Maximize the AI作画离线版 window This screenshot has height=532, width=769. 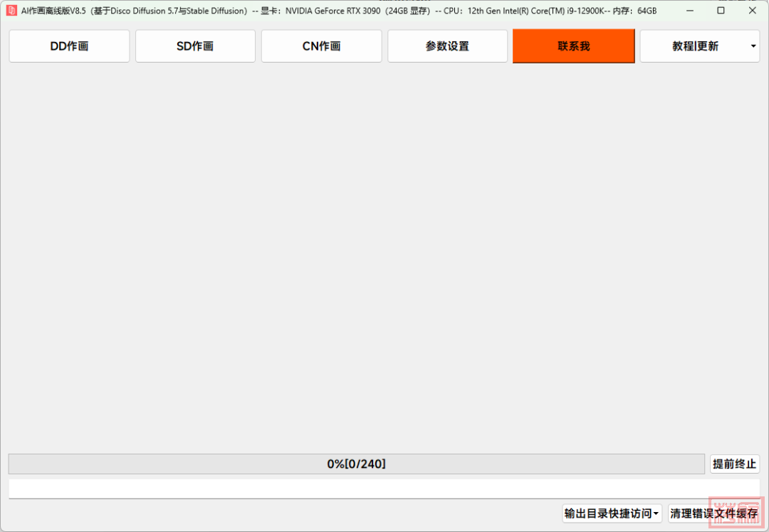point(721,11)
